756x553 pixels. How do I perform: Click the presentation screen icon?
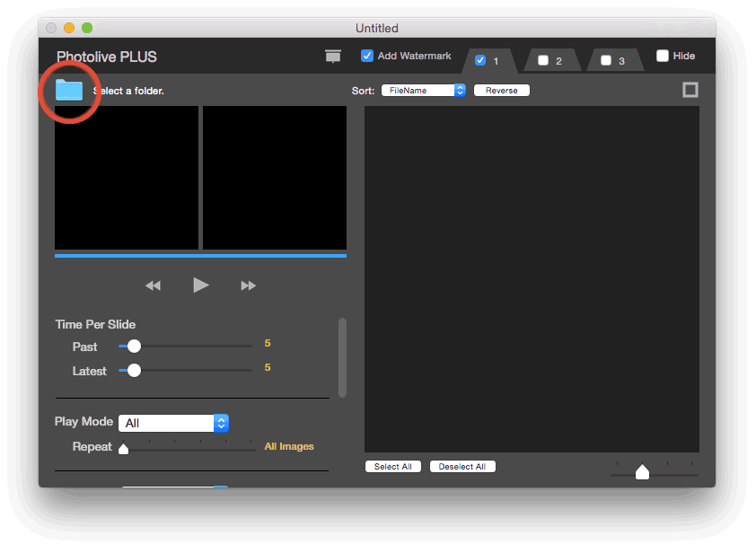point(333,57)
